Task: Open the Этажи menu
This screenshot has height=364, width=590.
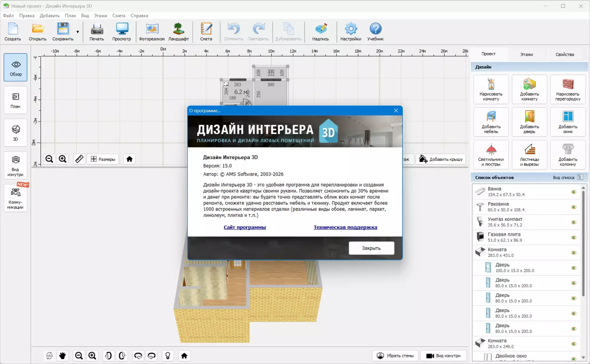Action: [100, 16]
